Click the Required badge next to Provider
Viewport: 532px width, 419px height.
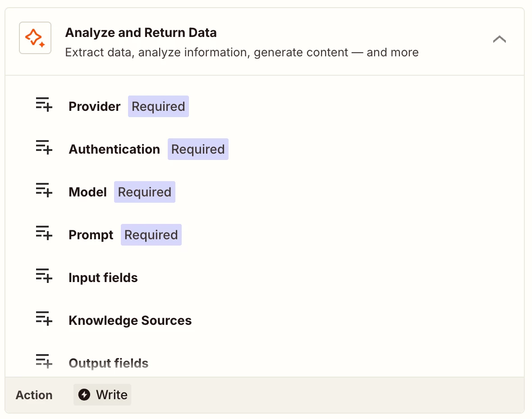tap(158, 107)
